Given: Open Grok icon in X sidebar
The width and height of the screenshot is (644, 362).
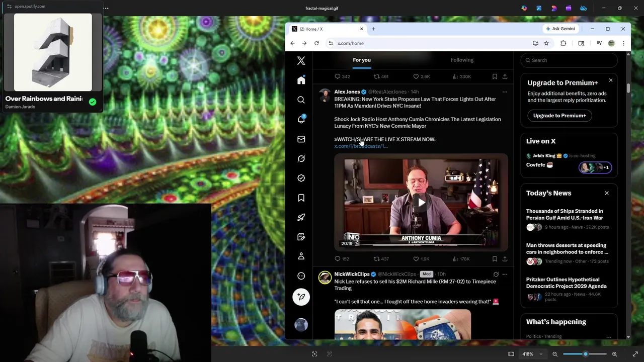Looking at the screenshot, I should pyautogui.click(x=301, y=159).
